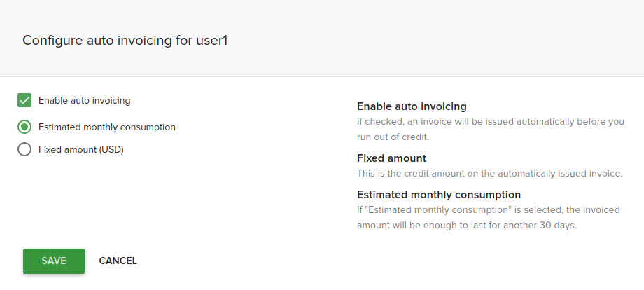644x290 pixels.
Task: Click the 'Fixed amount (USD)' option label
Action: [80, 149]
